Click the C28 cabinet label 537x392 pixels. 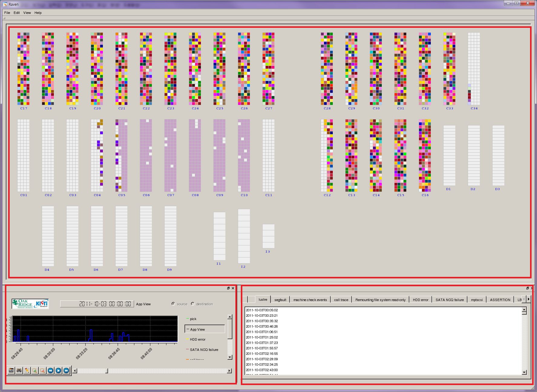point(327,108)
